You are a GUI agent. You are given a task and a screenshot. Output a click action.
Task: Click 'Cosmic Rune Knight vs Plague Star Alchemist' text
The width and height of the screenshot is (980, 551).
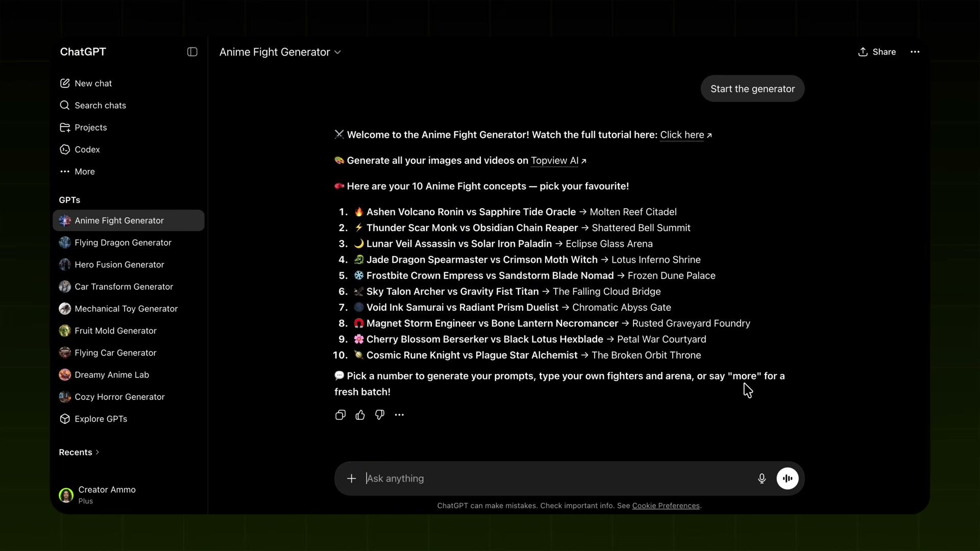point(472,355)
